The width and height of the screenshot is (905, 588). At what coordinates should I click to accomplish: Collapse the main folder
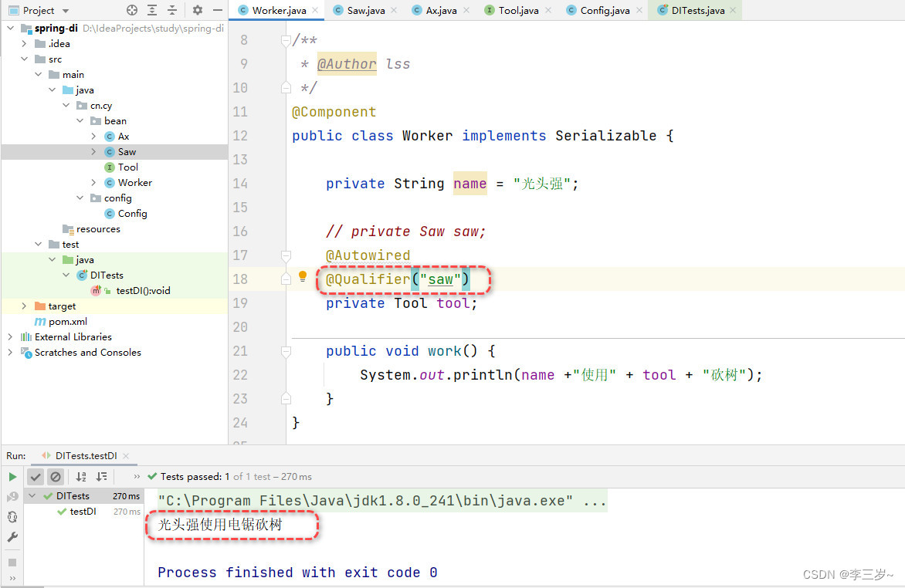coord(38,74)
